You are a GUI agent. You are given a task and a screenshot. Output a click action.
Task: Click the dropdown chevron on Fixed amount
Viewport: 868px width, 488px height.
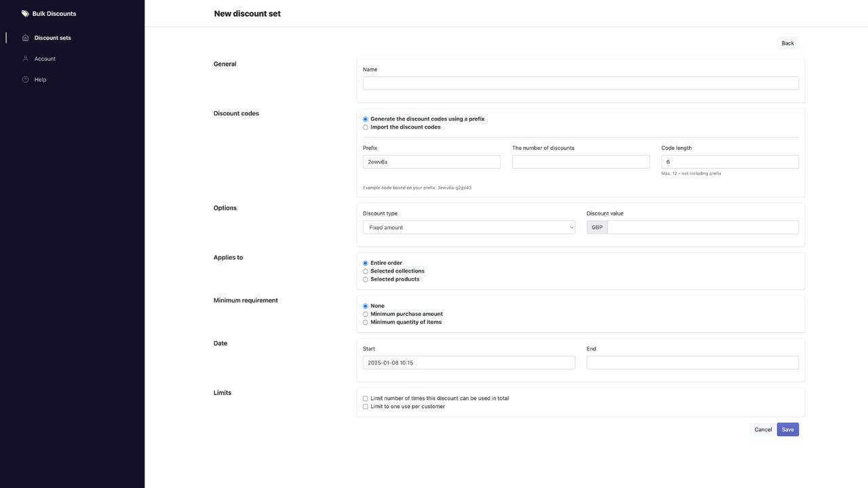(x=572, y=227)
